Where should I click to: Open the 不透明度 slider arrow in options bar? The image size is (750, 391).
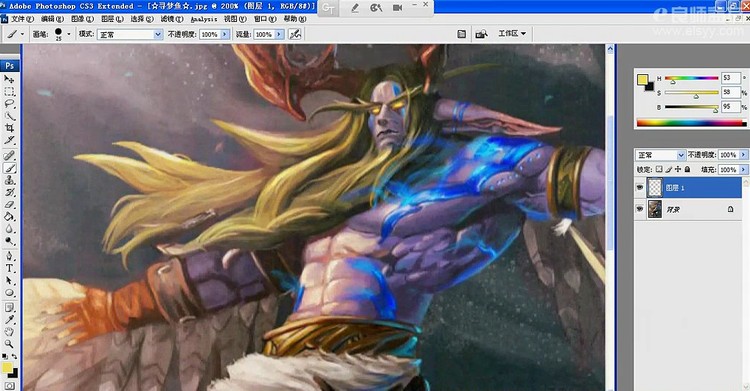[224, 34]
